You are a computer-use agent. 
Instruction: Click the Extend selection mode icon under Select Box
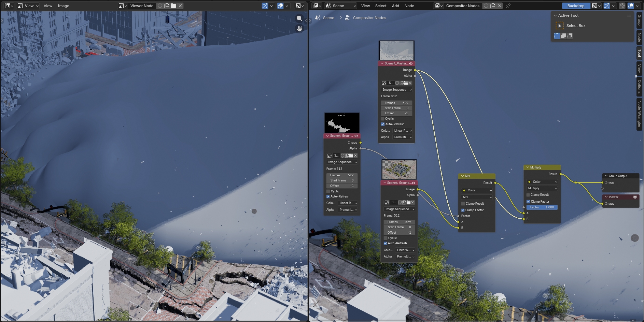[x=563, y=36]
